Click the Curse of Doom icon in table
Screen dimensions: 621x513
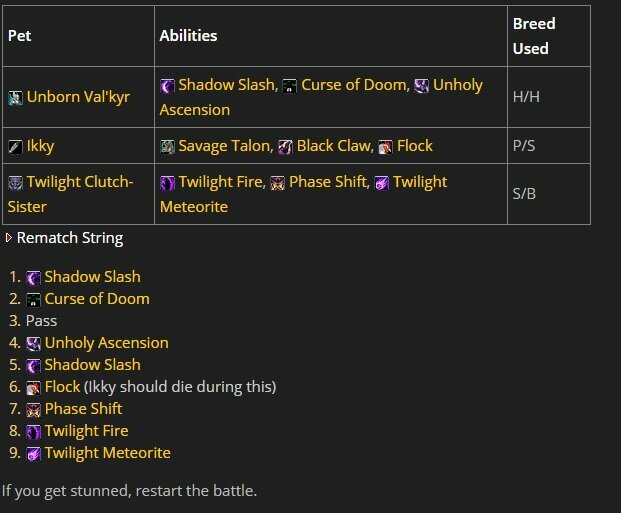[289, 86]
